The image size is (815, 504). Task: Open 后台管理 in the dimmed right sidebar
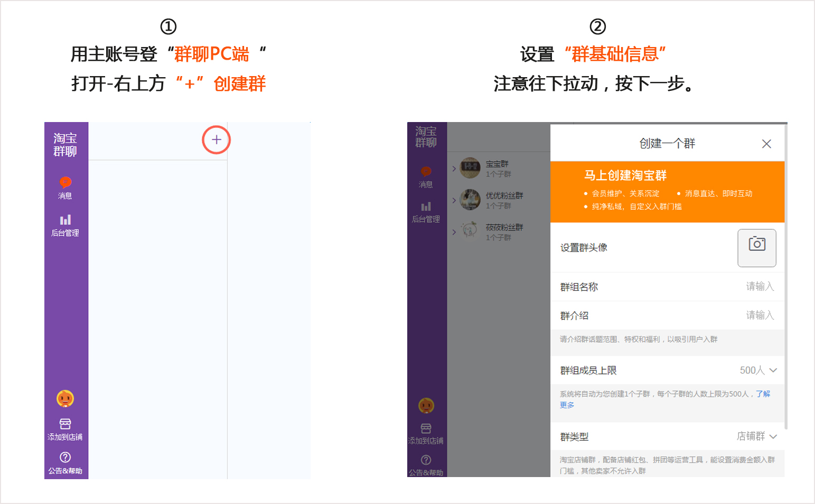426,212
